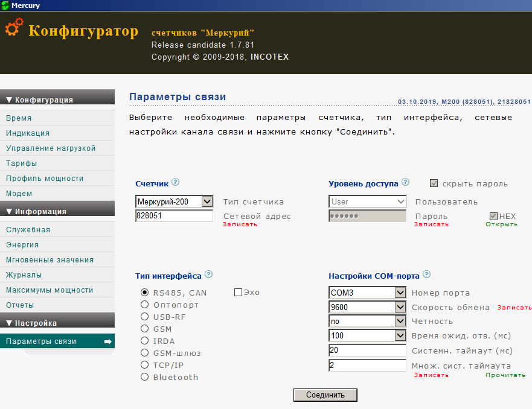
Task: Open the response wait time dropdown showing 100
Action: pos(367,335)
